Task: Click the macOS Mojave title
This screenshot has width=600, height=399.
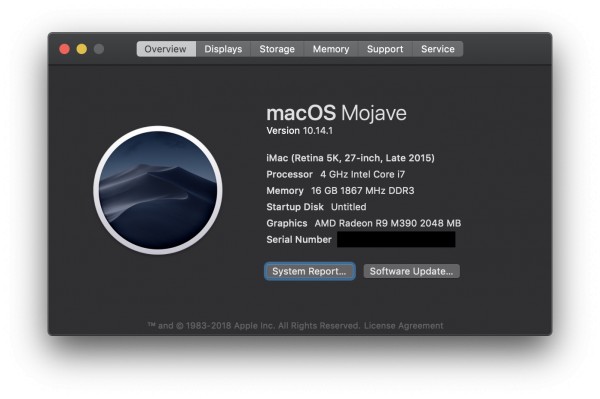Action: tap(336, 113)
